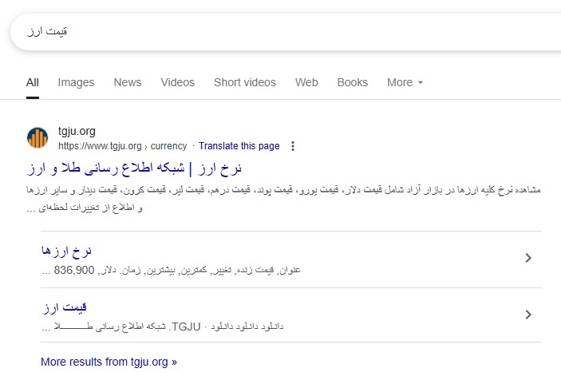
Task: Focus the search box containing قیمت ارز
Action: pos(286,32)
